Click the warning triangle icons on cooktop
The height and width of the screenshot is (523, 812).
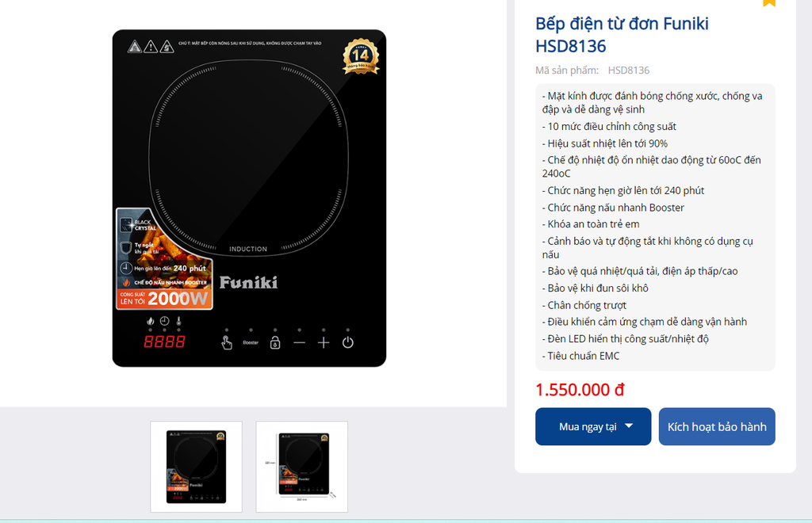pyautogui.click(x=151, y=47)
